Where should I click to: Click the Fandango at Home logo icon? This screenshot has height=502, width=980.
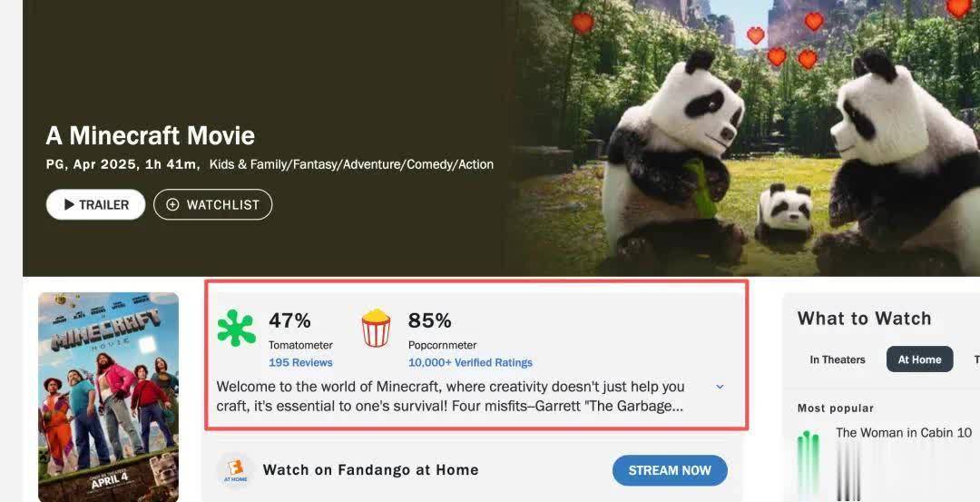[x=235, y=470]
